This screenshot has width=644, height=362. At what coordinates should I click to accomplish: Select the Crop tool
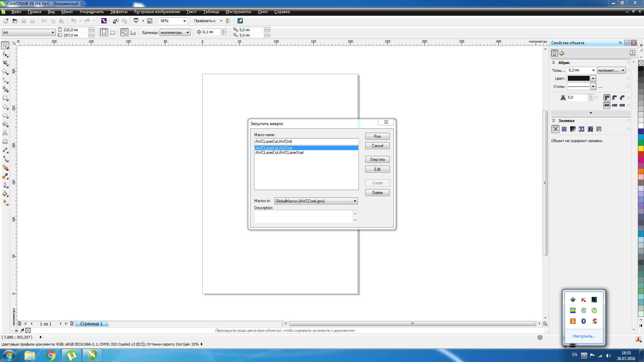tap(5, 63)
